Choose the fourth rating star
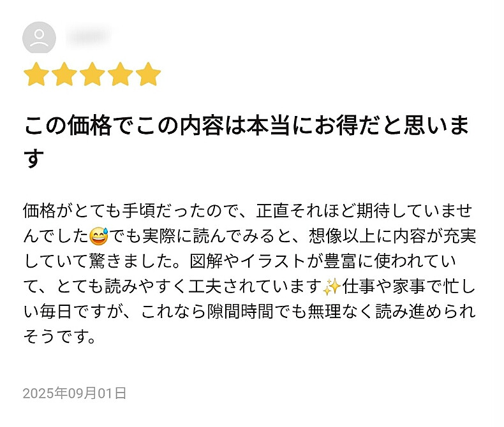This screenshot has width=504, height=427. (x=121, y=75)
